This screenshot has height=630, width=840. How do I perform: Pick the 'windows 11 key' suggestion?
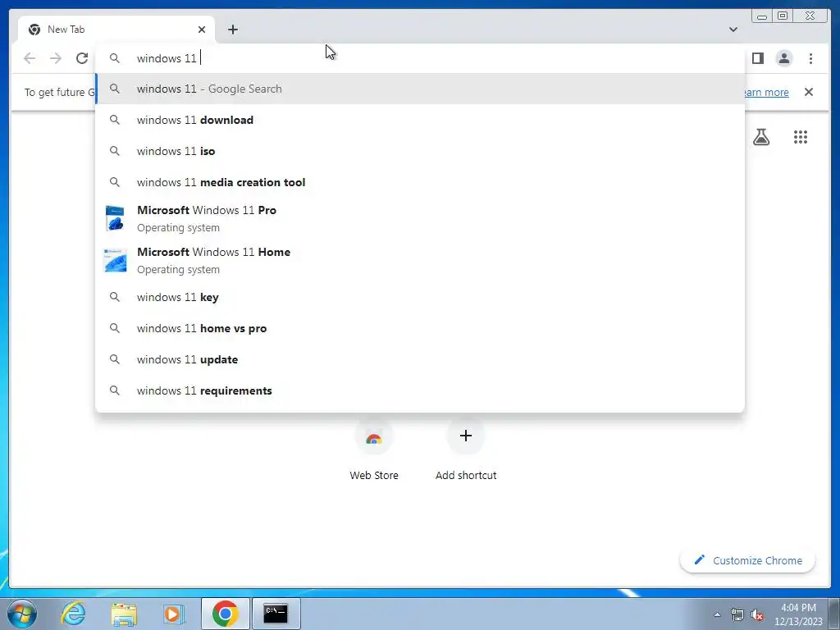(420, 297)
